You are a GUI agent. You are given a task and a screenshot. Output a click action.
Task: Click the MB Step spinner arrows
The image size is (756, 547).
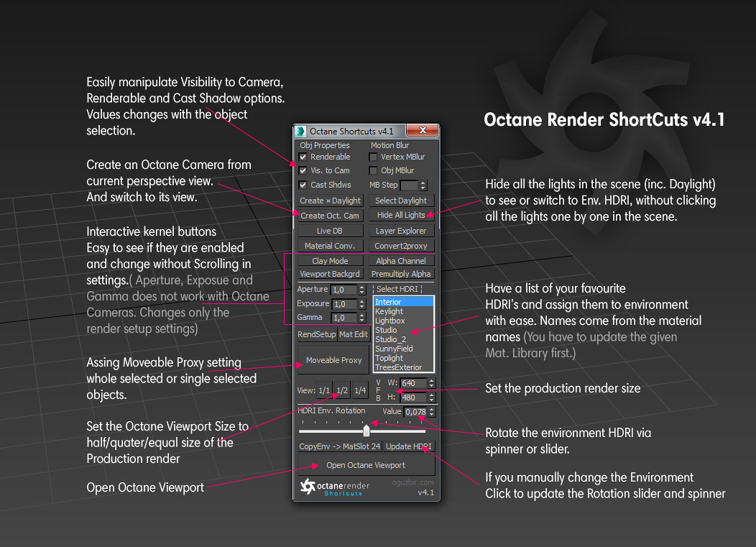click(x=423, y=185)
